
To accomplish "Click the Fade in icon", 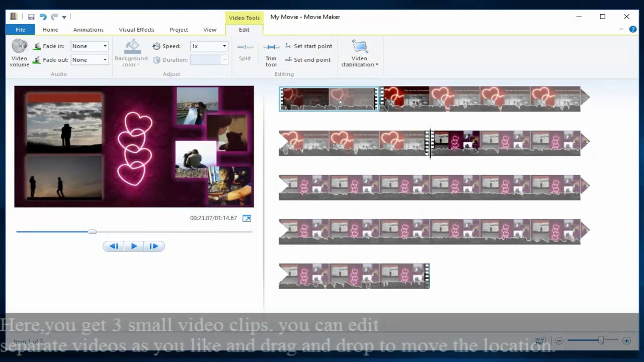I will click(x=37, y=46).
